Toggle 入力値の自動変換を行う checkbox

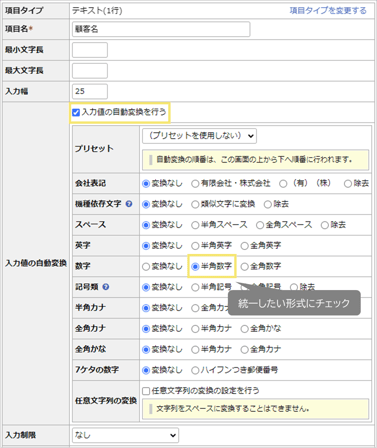(x=76, y=112)
